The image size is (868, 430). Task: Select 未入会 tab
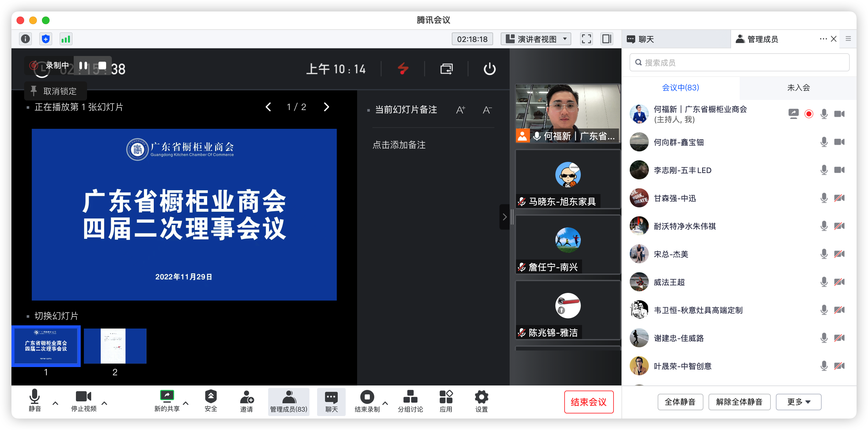(x=798, y=88)
